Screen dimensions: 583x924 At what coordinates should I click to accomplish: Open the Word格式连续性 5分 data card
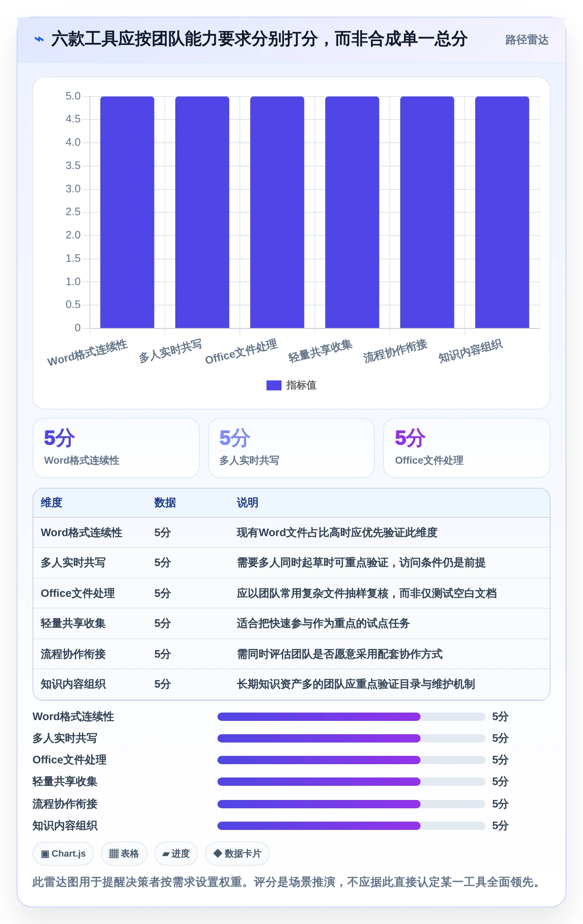(x=116, y=448)
